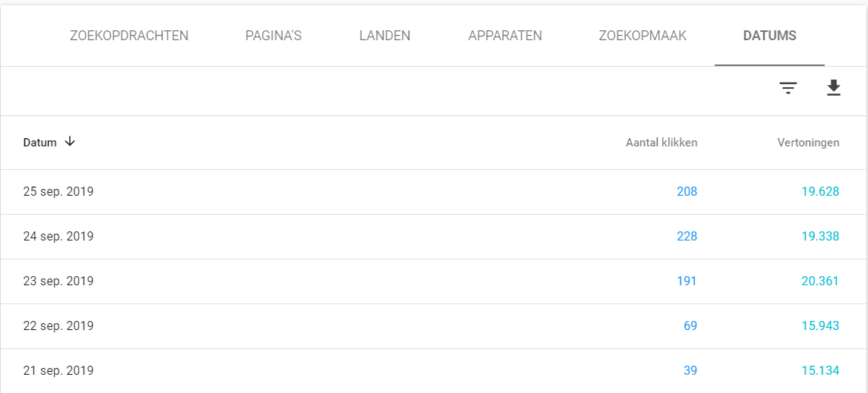
Task: Select the Datums tab
Action: point(770,36)
